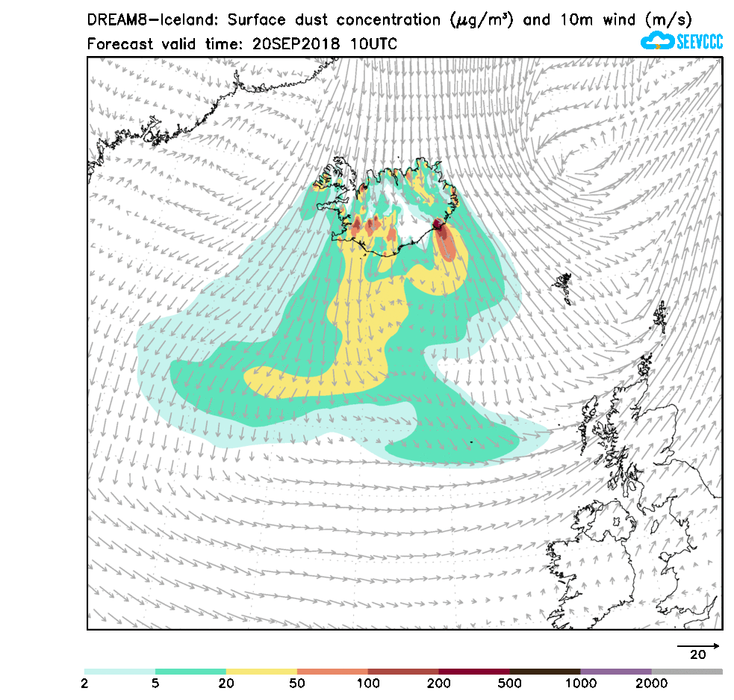Choose the yellow color bar segment
This screenshot has width=734, height=700.
click(261, 672)
